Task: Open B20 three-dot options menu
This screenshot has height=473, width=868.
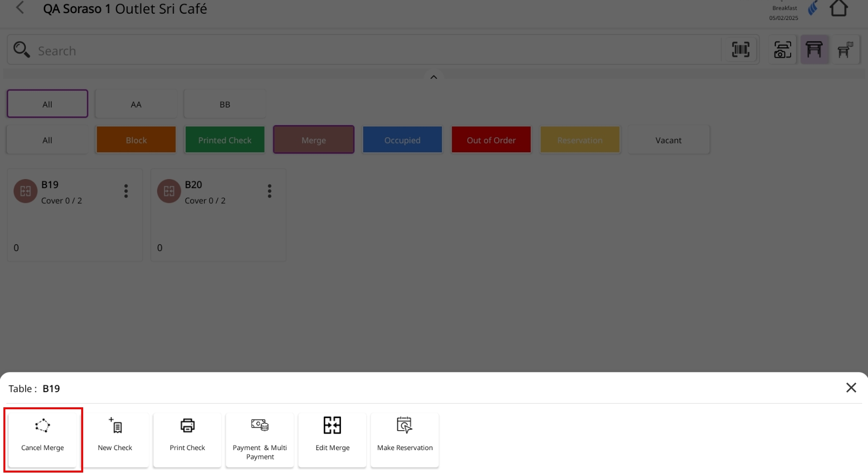Action: pyautogui.click(x=269, y=191)
